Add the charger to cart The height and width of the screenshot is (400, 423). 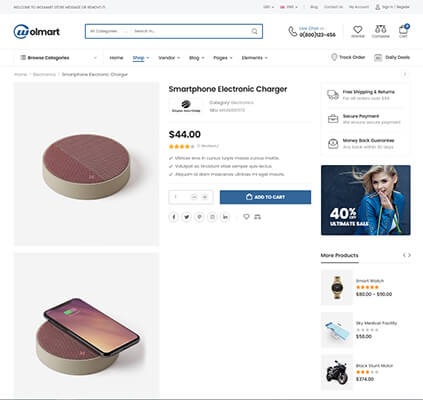[x=265, y=197]
